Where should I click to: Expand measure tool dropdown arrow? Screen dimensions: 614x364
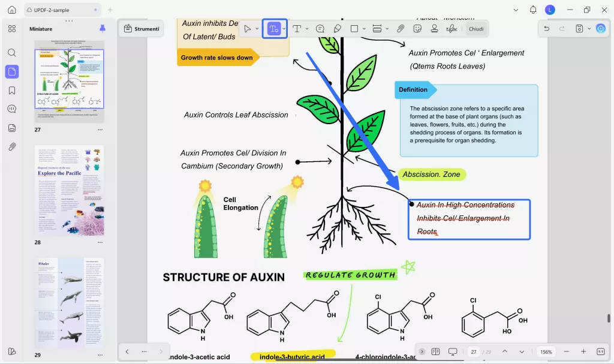point(387,29)
